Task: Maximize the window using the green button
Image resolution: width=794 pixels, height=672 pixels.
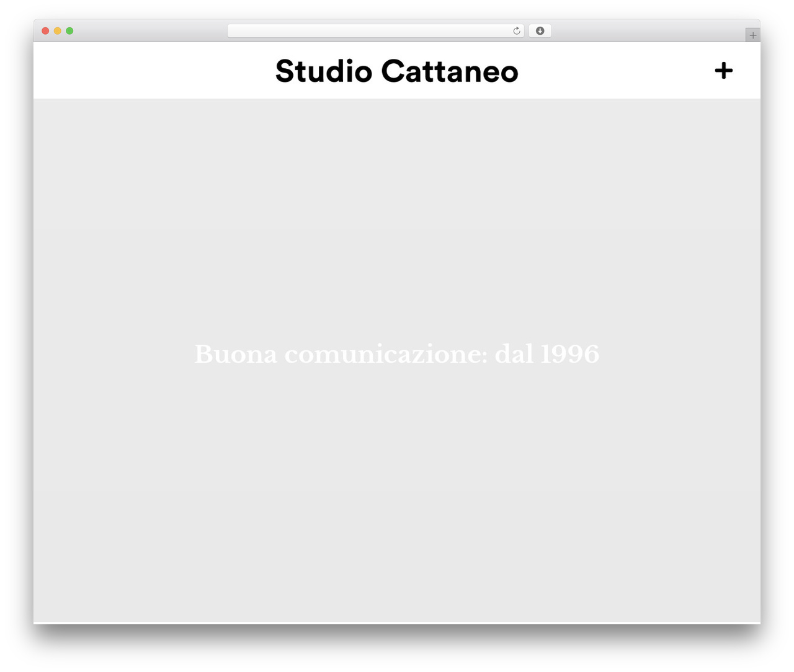Action: [69, 31]
